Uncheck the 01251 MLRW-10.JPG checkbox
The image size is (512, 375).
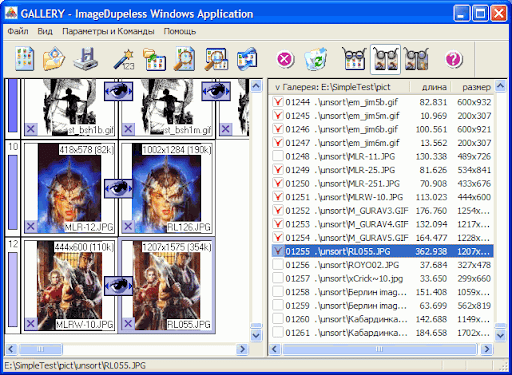point(278,197)
